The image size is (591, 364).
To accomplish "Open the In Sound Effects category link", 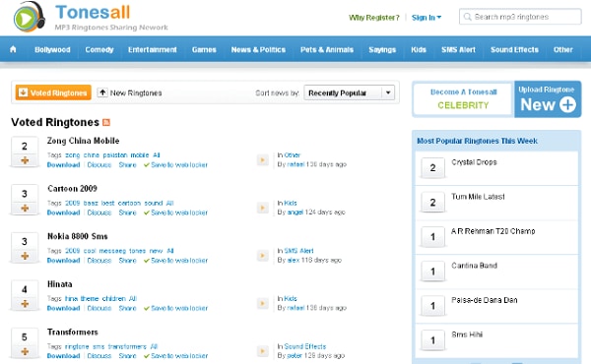I will (x=305, y=346).
